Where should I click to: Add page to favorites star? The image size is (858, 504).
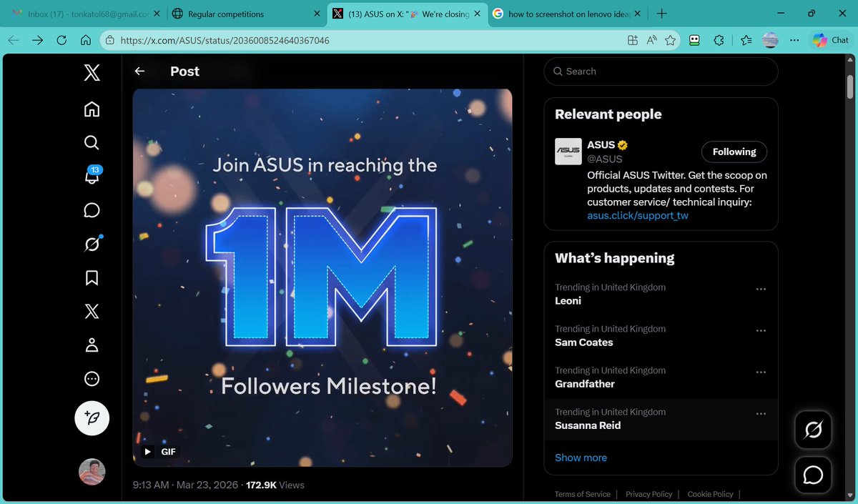click(x=670, y=41)
